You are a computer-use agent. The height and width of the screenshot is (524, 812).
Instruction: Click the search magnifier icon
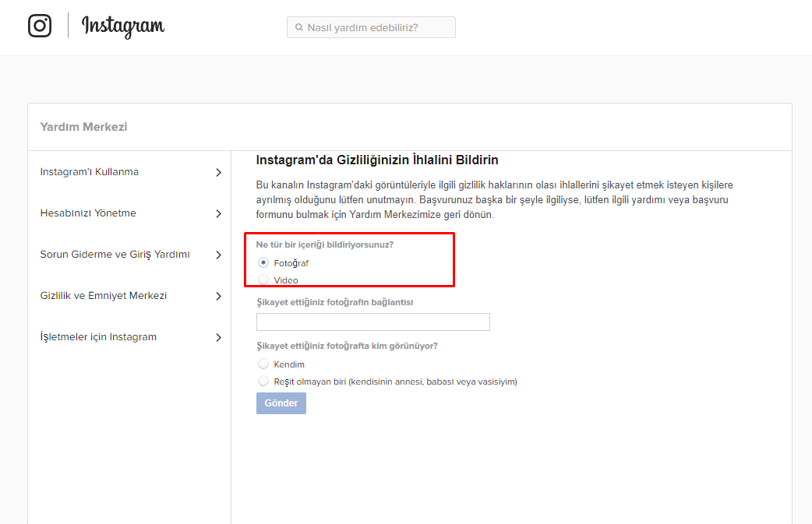coord(298,28)
